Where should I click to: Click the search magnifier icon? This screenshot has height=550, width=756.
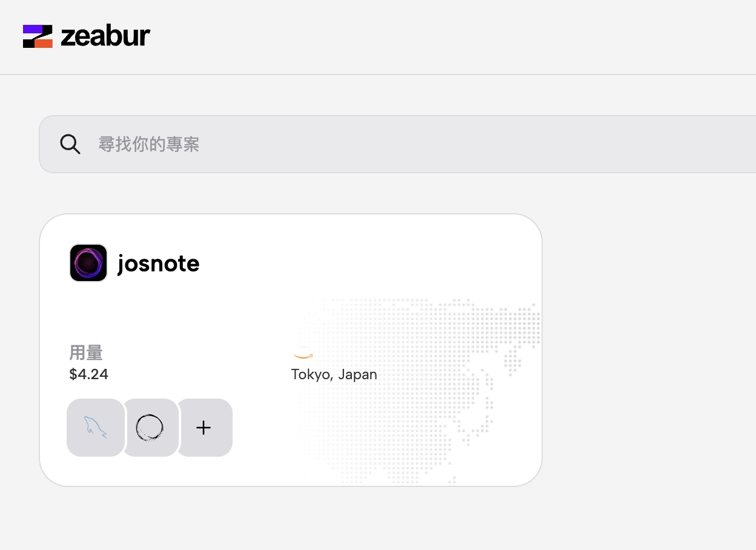tap(70, 144)
